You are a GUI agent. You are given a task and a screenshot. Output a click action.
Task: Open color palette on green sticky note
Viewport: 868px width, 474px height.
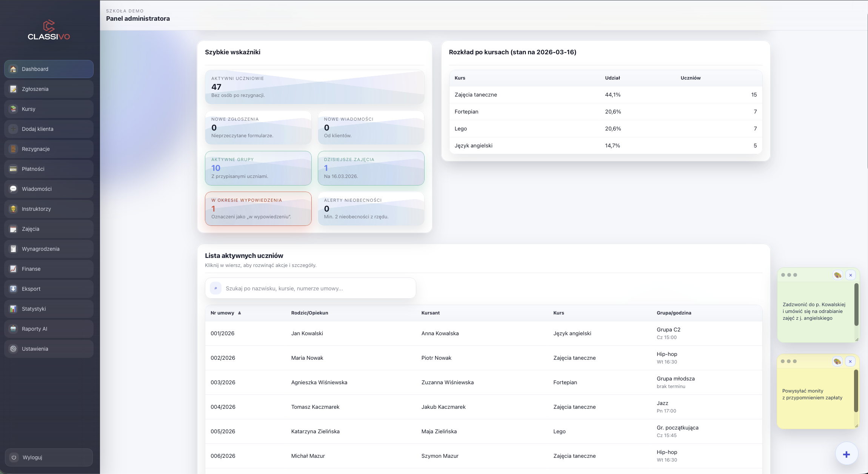(x=837, y=275)
